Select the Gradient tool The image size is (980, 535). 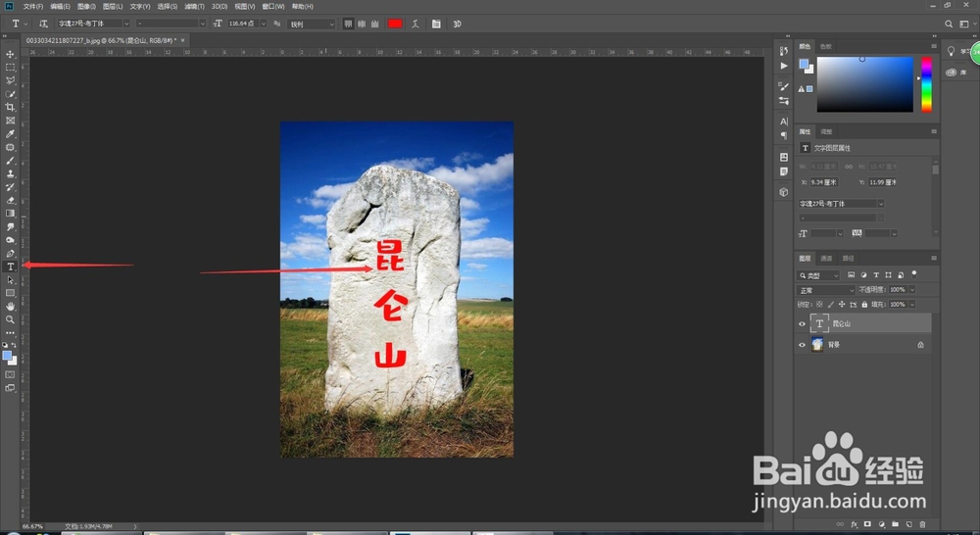(x=10, y=214)
